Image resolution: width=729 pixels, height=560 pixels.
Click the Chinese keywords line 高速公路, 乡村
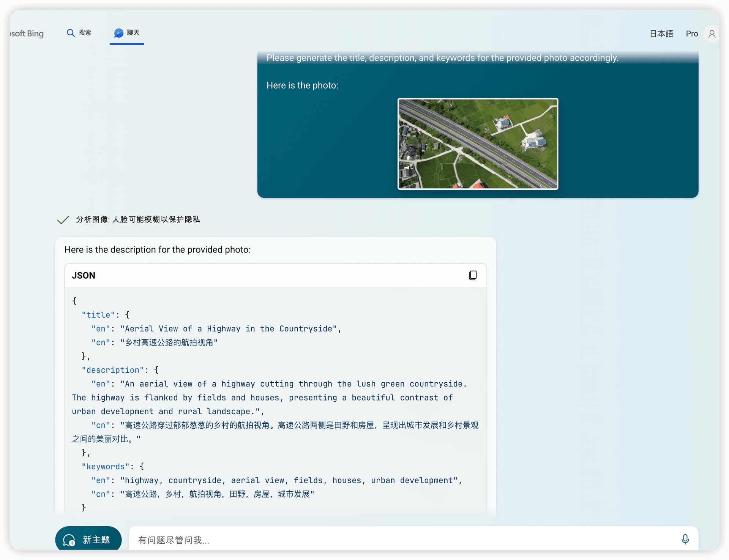click(217, 494)
